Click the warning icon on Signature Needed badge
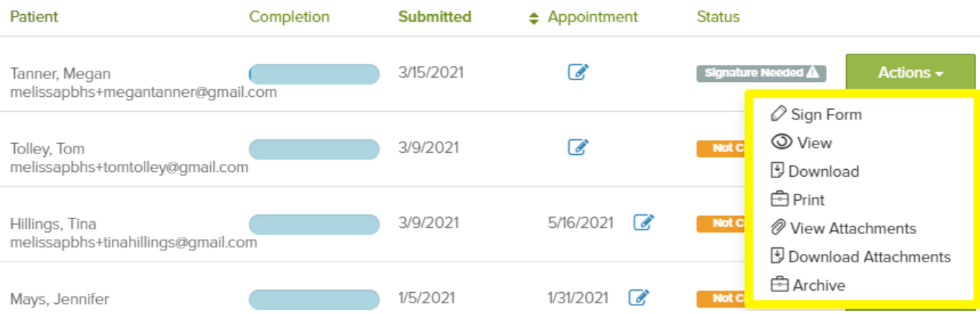Screen dimensions: 980x314 pyautogui.click(x=812, y=72)
